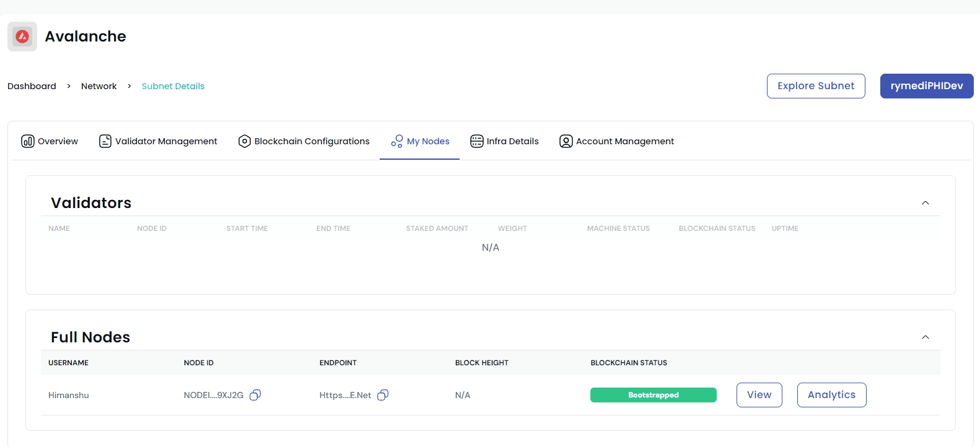The width and height of the screenshot is (980, 447).
Task: Click the Subnet Details breadcrumb
Action: click(x=173, y=86)
